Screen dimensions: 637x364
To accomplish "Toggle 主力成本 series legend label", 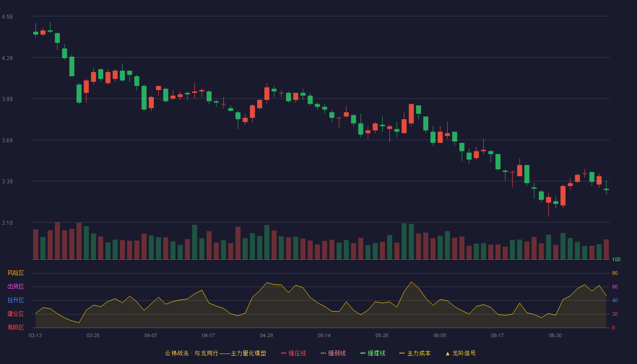I will [419, 353].
